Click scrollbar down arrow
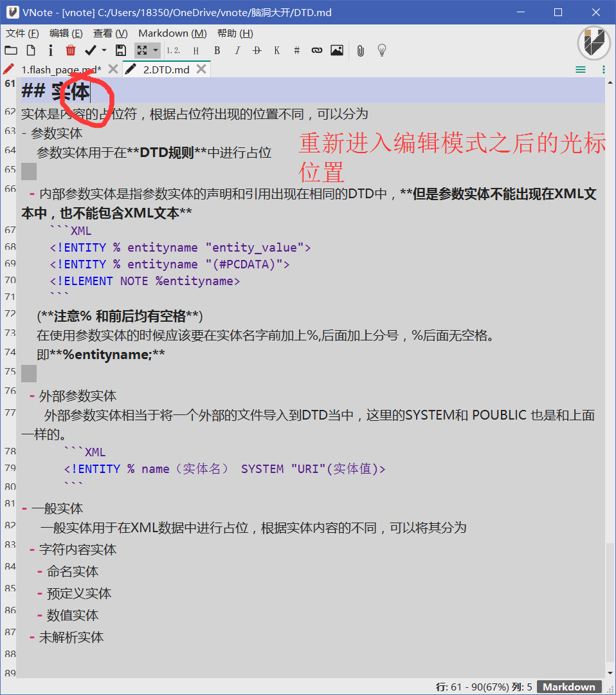 coord(610,673)
